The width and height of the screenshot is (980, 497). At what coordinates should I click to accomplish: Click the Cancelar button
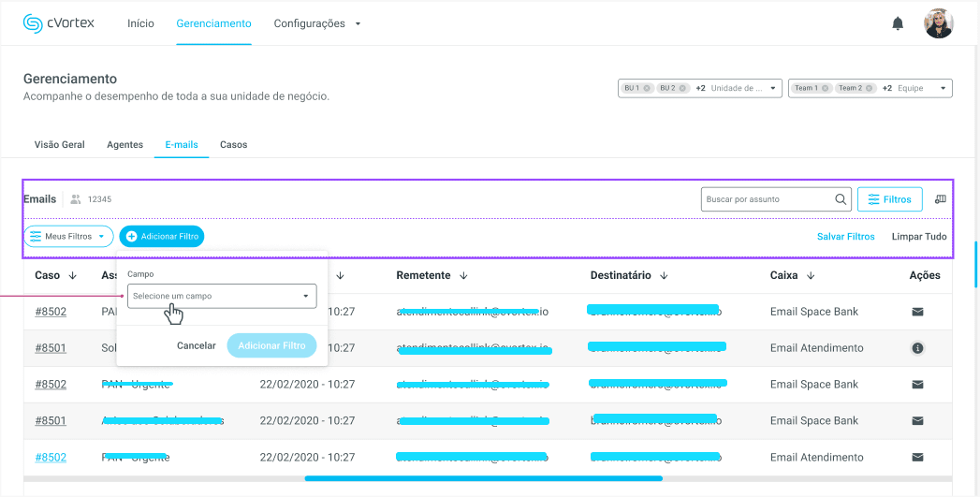[197, 345]
